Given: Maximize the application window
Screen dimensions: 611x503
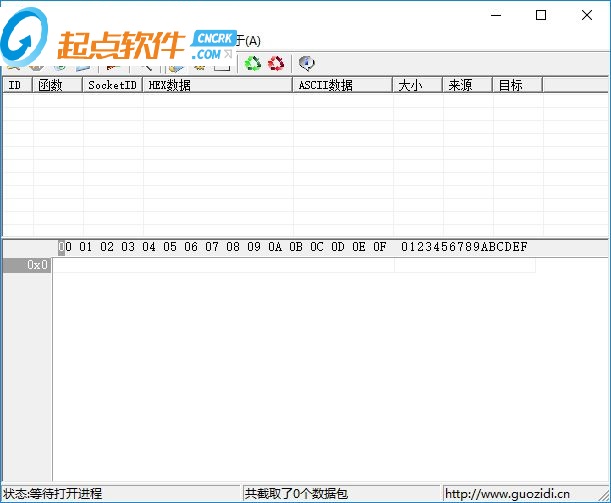Looking at the screenshot, I should click(541, 15).
